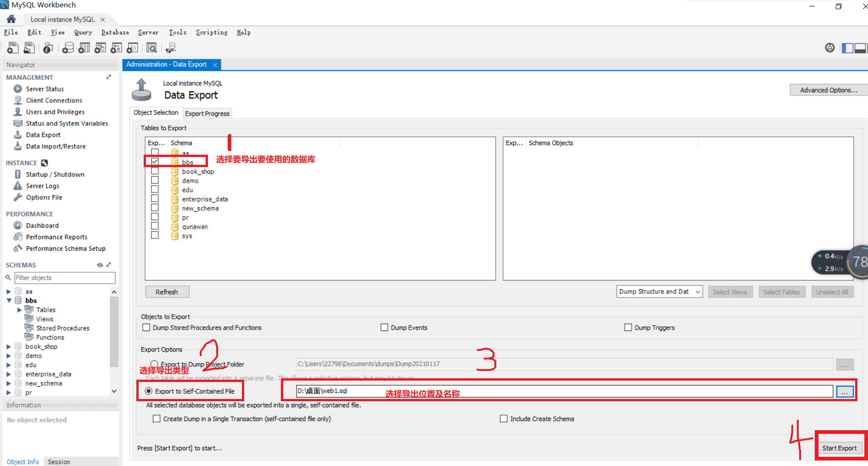
Task: Collapse the bbs schema in tree
Action: click(9, 301)
